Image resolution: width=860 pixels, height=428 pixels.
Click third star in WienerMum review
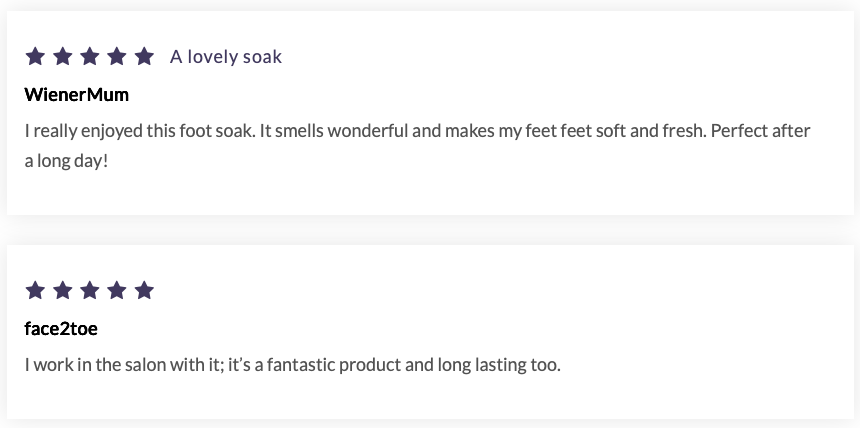[90, 57]
